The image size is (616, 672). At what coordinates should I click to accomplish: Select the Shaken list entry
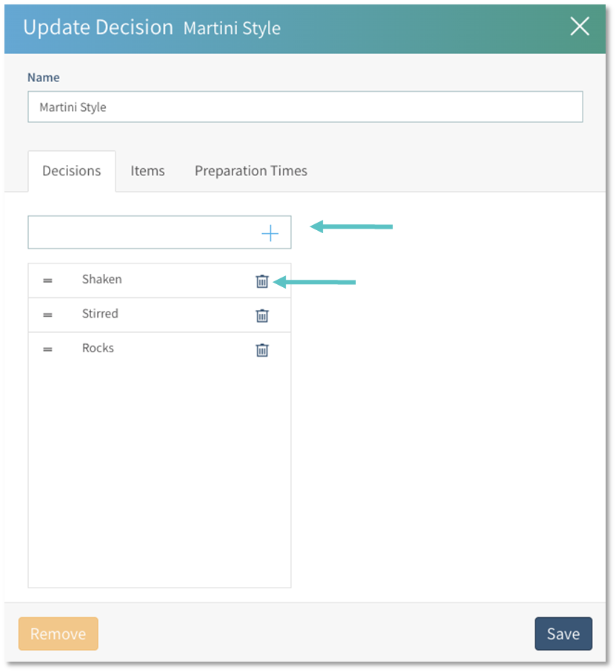pyautogui.click(x=101, y=280)
